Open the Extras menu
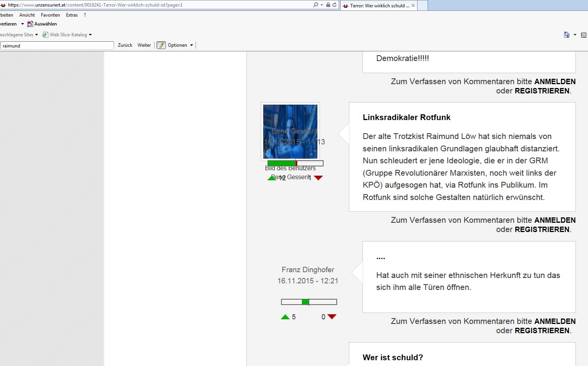 (72, 15)
